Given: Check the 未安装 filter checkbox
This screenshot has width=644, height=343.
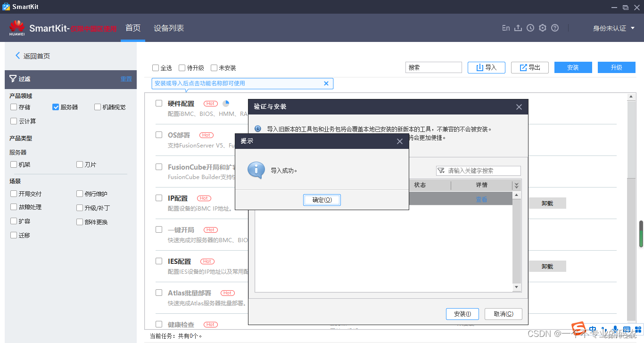Looking at the screenshot, I should coord(214,68).
